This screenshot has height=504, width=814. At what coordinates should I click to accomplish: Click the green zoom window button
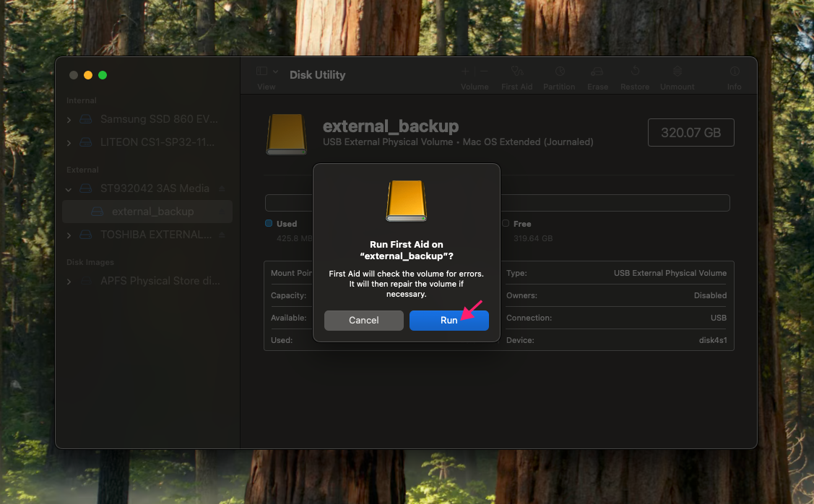pos(103,75)
